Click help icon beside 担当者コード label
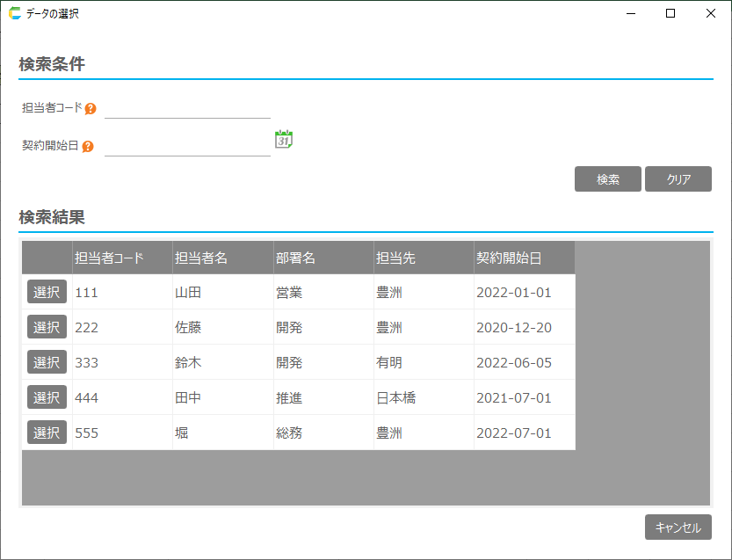732x560 pixels. [91, 109]
